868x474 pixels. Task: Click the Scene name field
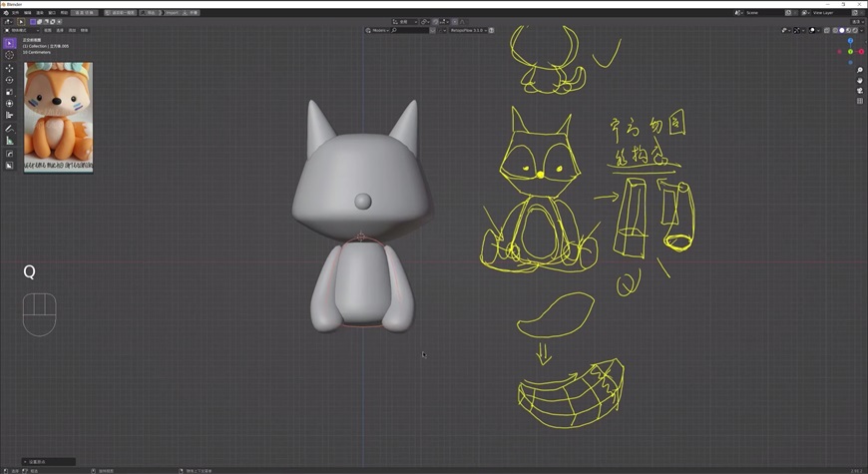[764, 13]
